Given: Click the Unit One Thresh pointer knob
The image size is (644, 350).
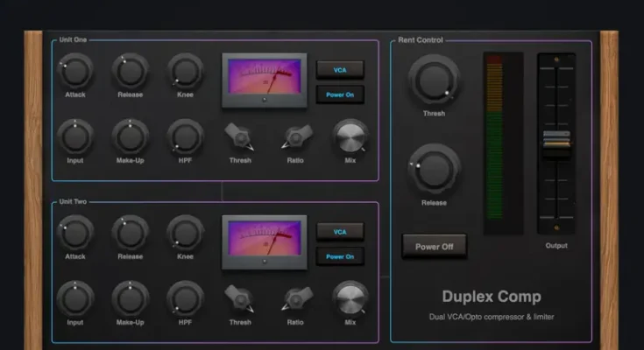Looking at the screenshot, I should coord(239,136).
